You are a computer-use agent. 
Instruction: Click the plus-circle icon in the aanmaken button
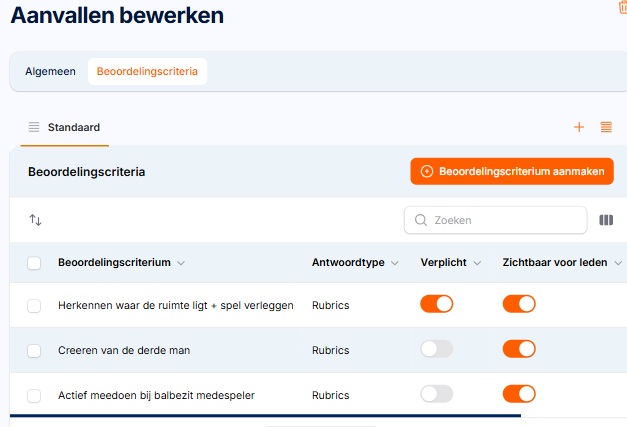click(427, 171)
